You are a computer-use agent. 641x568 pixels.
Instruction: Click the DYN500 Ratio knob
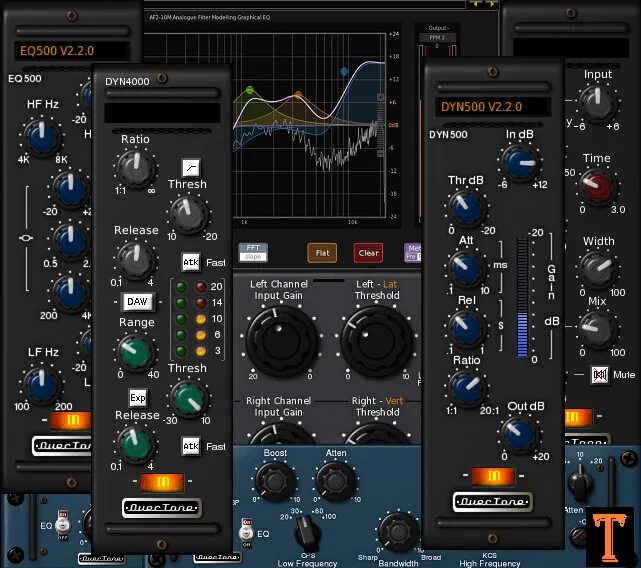466,388
